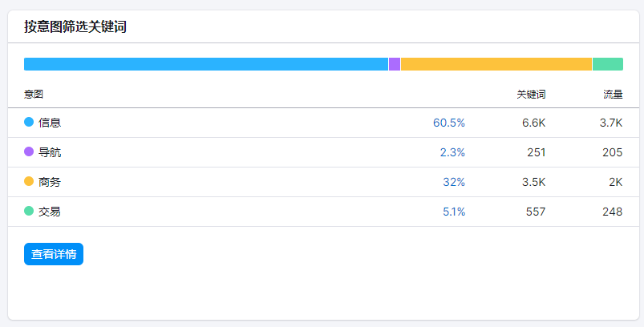Click the 6.6K keywords value
The width and height of the screenshot is (644, 327).
pos(533,123)
